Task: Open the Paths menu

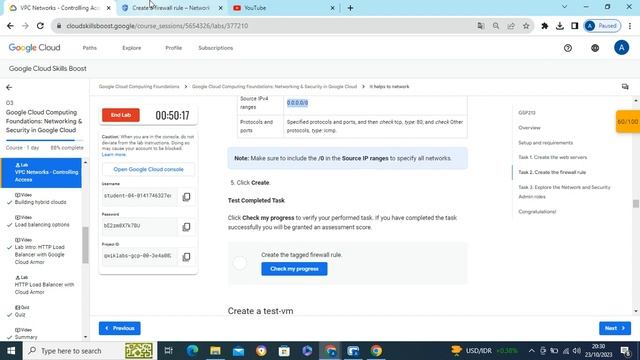Action: coord(89,48)
